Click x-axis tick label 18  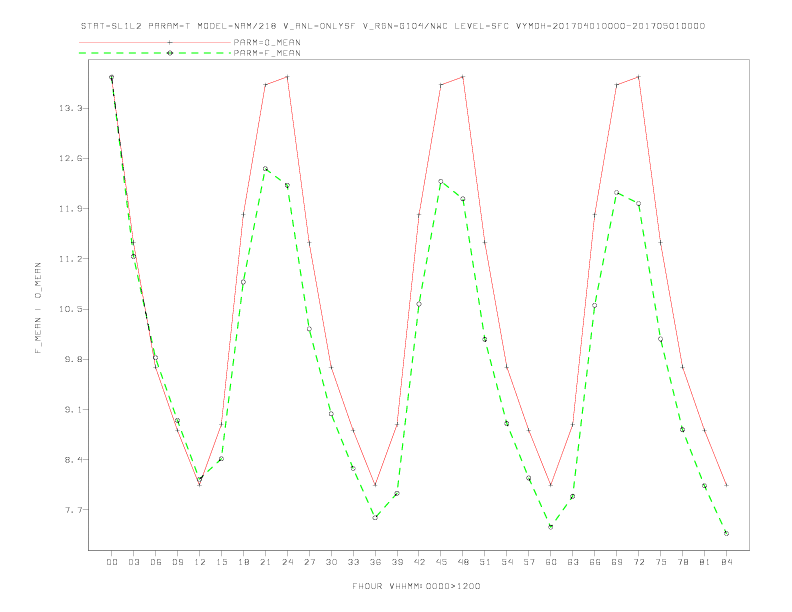[243, 562]
